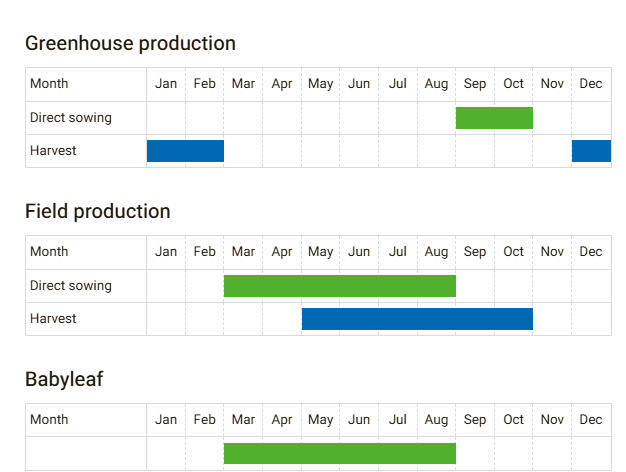
Task: Click the Harvest row label in Greenhouse table
Action: (53, 151)
